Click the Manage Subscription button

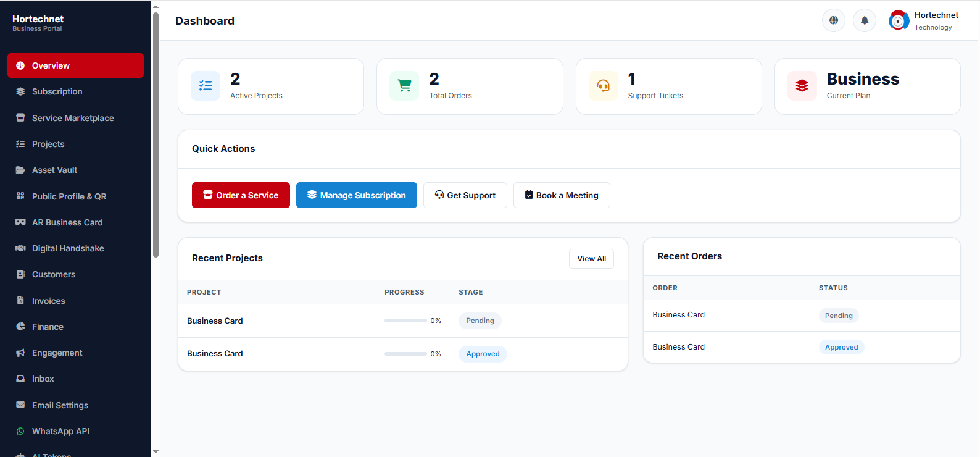click(357, 195)
